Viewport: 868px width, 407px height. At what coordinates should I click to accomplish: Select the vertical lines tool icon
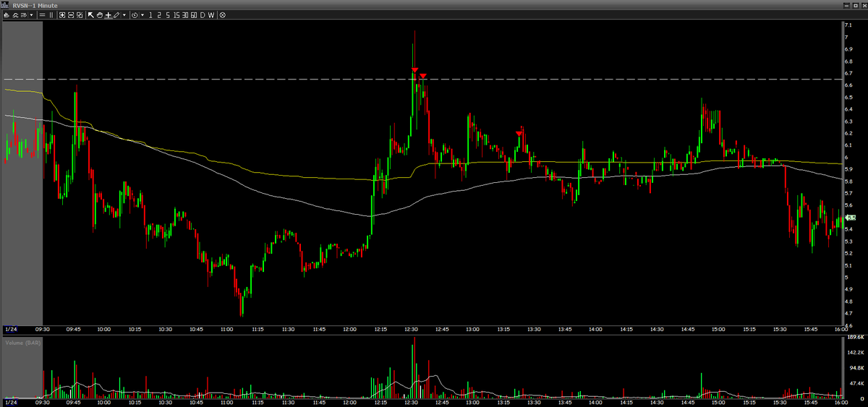(x=51, y=14)
